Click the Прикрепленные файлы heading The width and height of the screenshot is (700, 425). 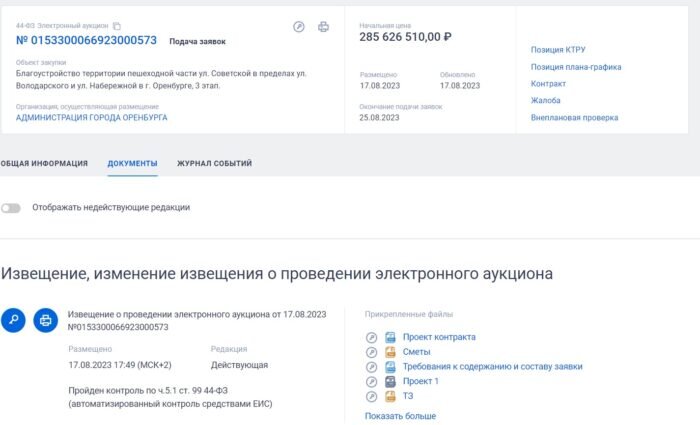[408, 314]
